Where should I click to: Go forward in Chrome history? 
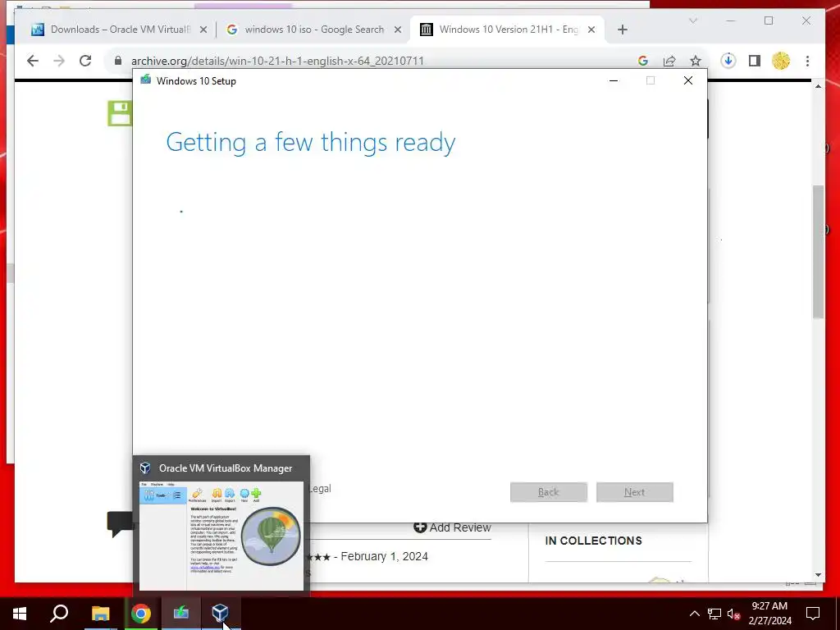[x=59, y=61]
